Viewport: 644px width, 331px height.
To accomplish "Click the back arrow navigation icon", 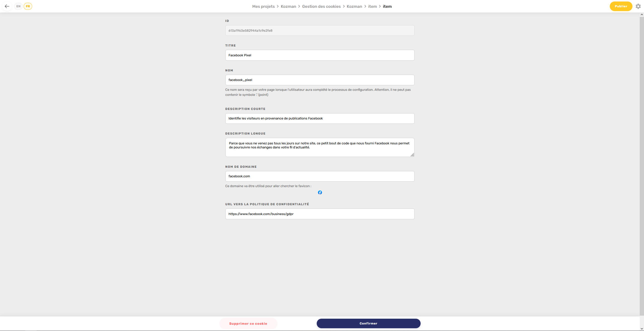I will pyautogui.click(x=7, y=6).
